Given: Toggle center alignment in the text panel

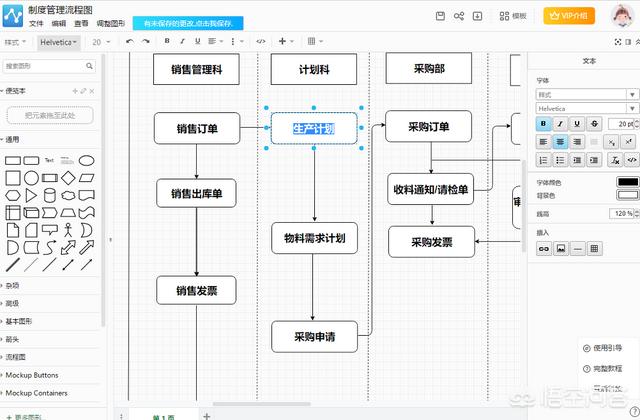Looking at the screenshot, I should [560, 142].
